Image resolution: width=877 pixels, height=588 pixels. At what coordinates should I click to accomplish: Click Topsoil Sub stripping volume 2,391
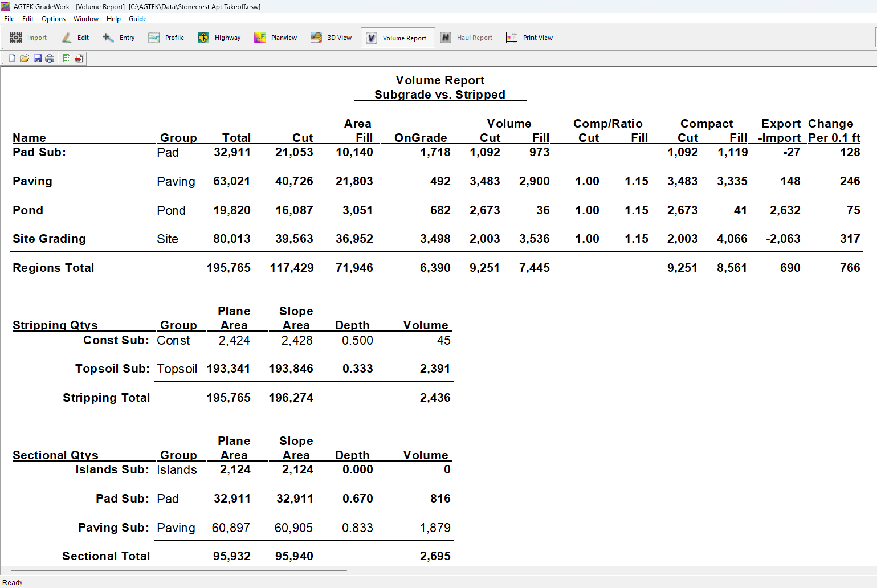click(435, 369)
